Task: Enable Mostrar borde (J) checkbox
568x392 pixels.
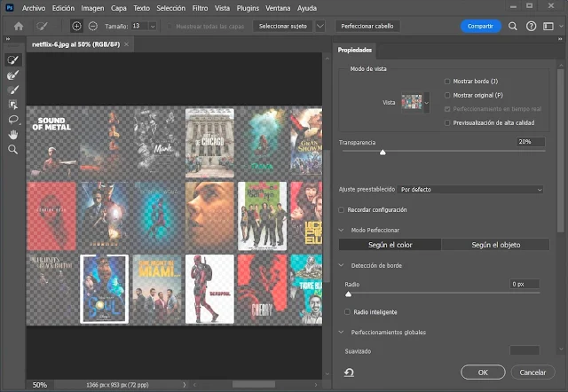Action: click(x=447, y=82)
